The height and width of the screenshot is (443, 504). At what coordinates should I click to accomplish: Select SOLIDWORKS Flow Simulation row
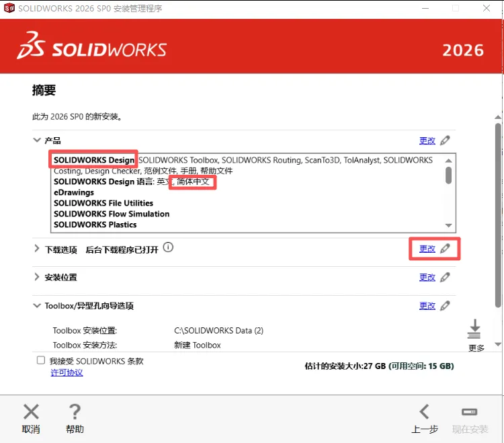pyautogui.click(x=112, y=214)
